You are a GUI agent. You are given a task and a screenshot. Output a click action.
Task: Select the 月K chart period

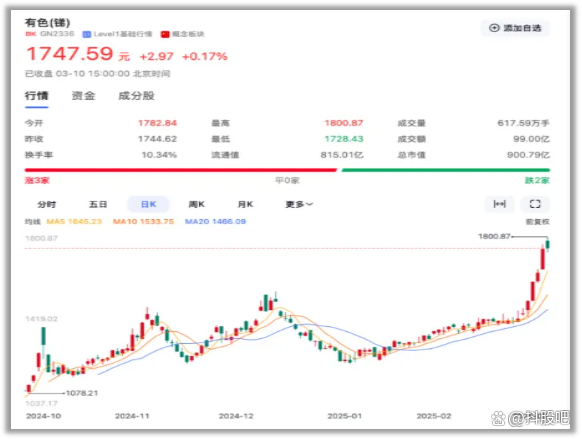pos(245,204)
